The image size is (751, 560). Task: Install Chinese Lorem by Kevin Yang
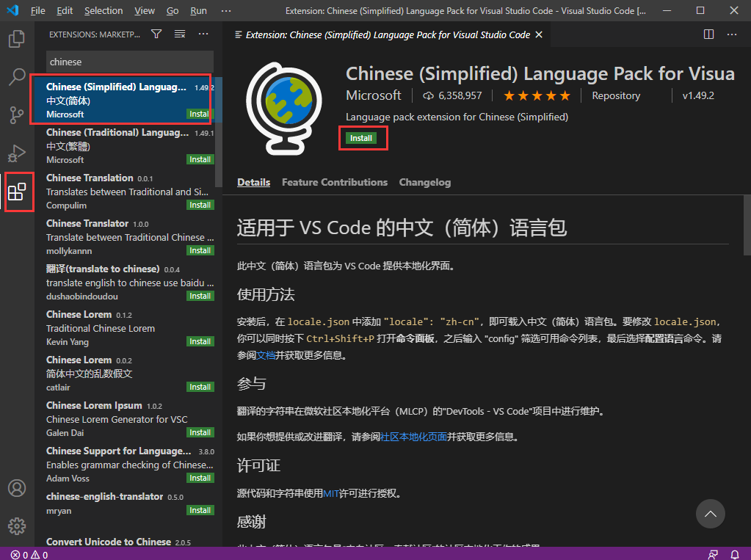coord(200,341)
